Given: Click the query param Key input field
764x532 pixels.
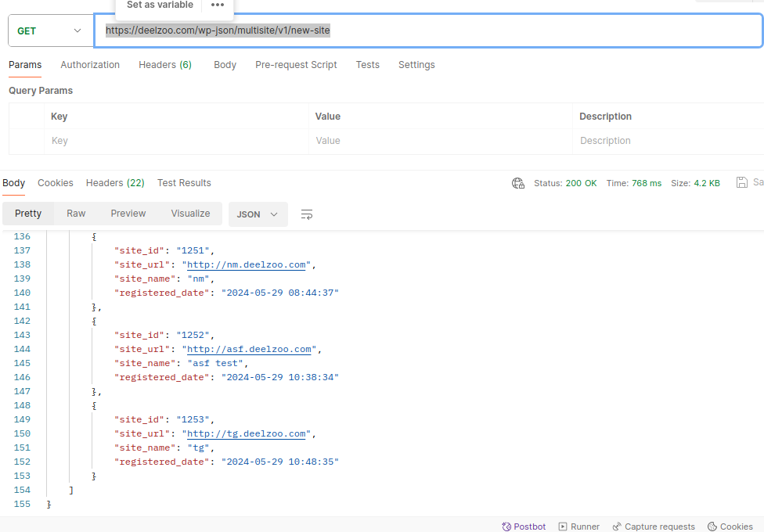Looking at the screenshot, I should coord(176,141).
